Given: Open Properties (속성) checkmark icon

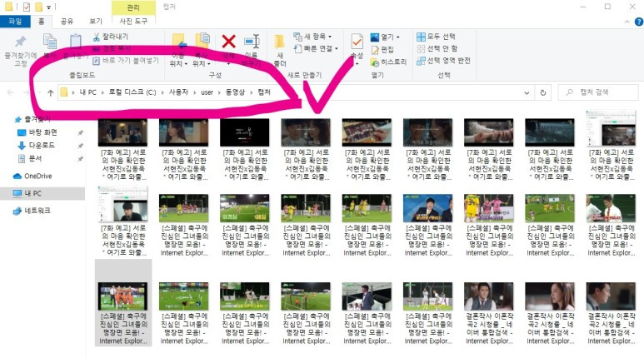Looking at the screenshot, I should 357,42.
